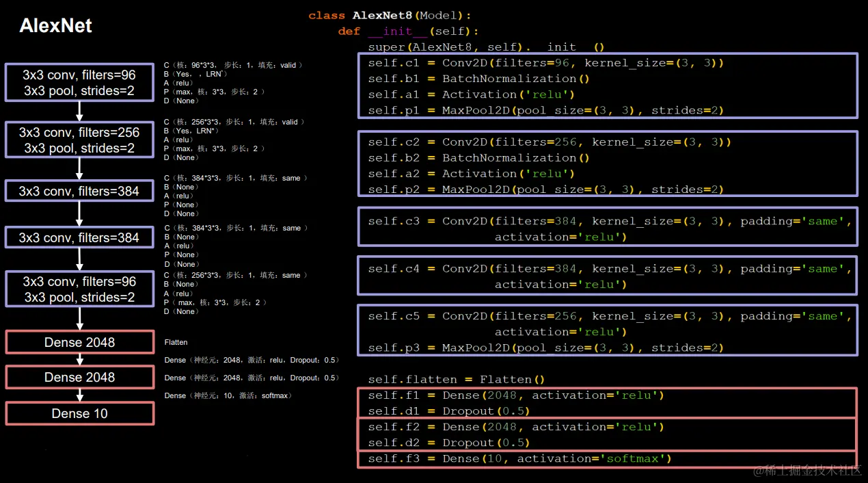Select the "self.c5 = Conv2D(filters=256" line

pyautogui.click(x=610, y=316)
